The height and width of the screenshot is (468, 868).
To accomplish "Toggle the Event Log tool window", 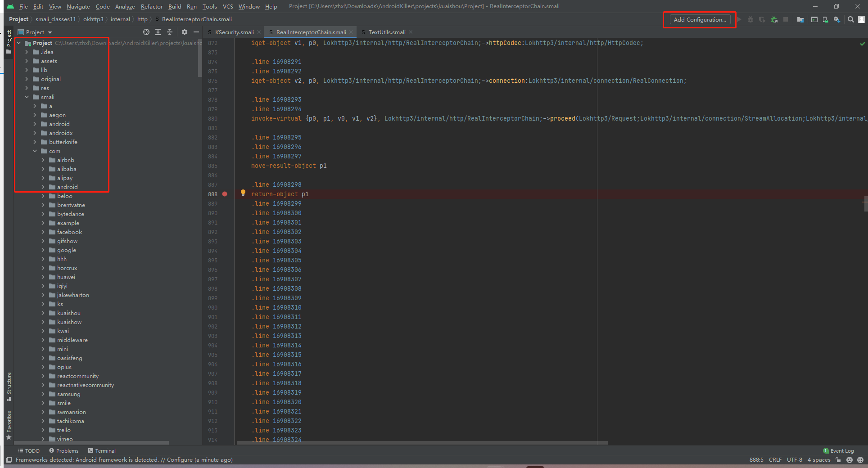I will [838, 450].
